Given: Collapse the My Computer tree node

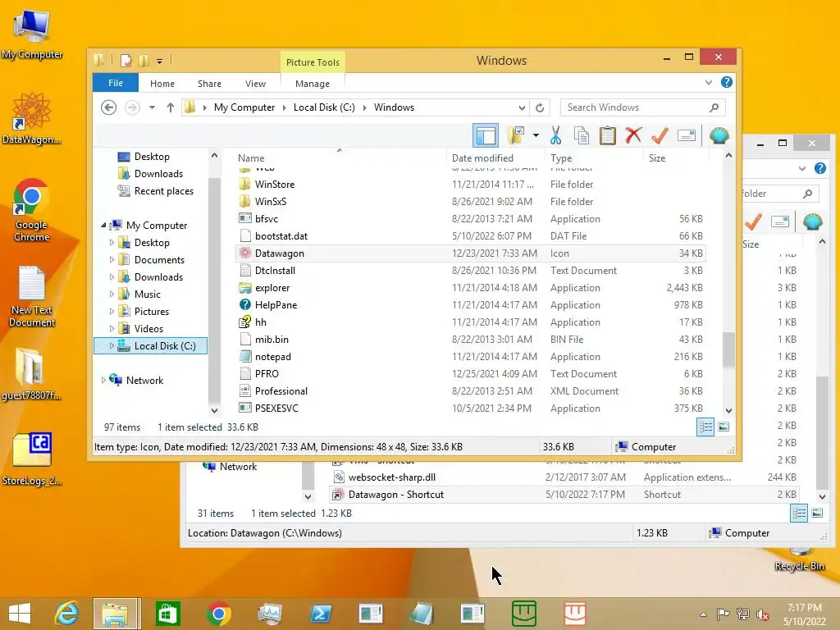Looking at the screenshot, I should 103,226.
